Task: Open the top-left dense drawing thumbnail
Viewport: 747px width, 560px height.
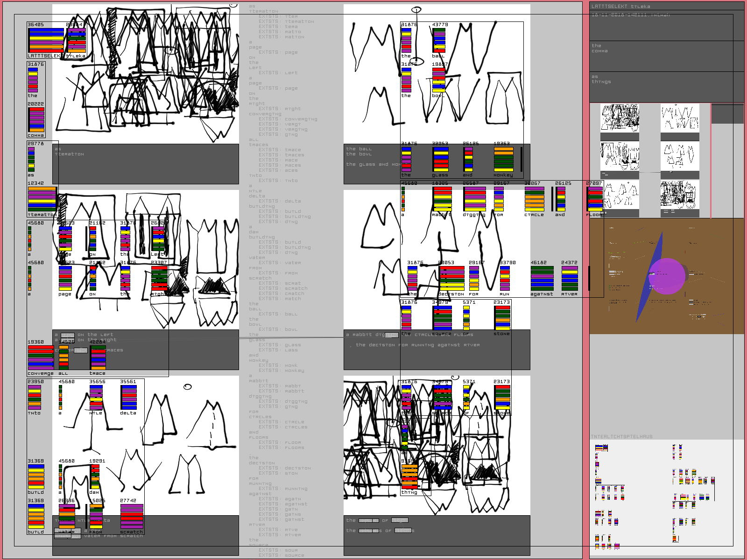Action: pos(620,118)
